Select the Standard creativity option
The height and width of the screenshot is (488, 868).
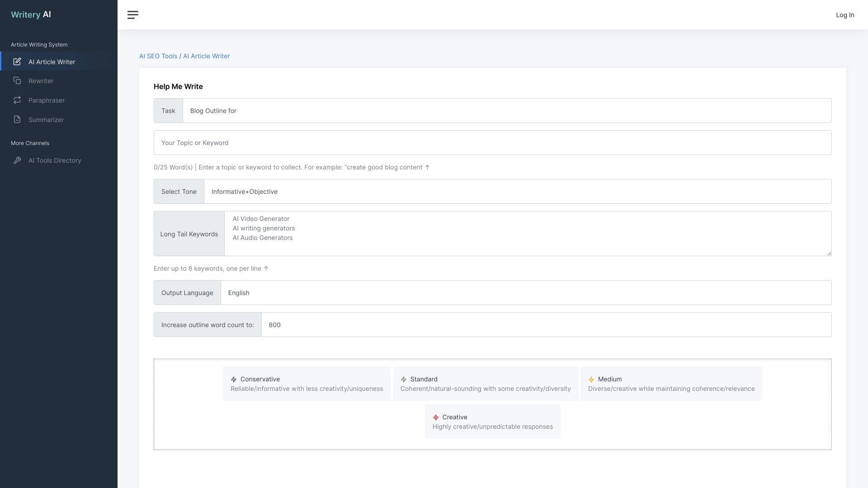click(485, 383)
